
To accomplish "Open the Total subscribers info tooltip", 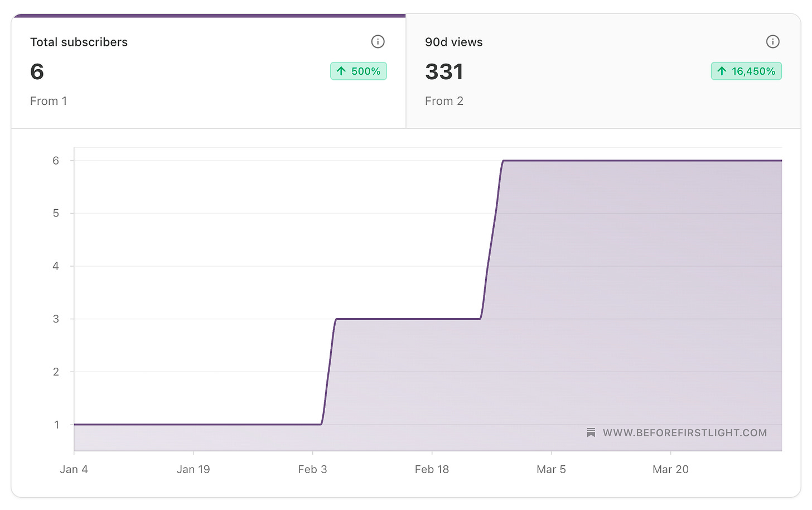I will click(378, 42).
